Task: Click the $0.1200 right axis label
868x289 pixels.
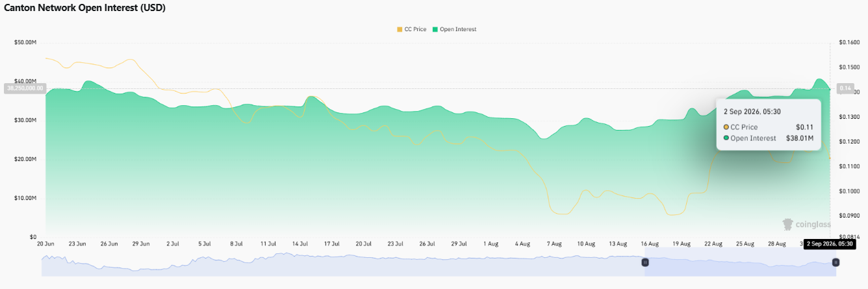Action: click(850, 142)
